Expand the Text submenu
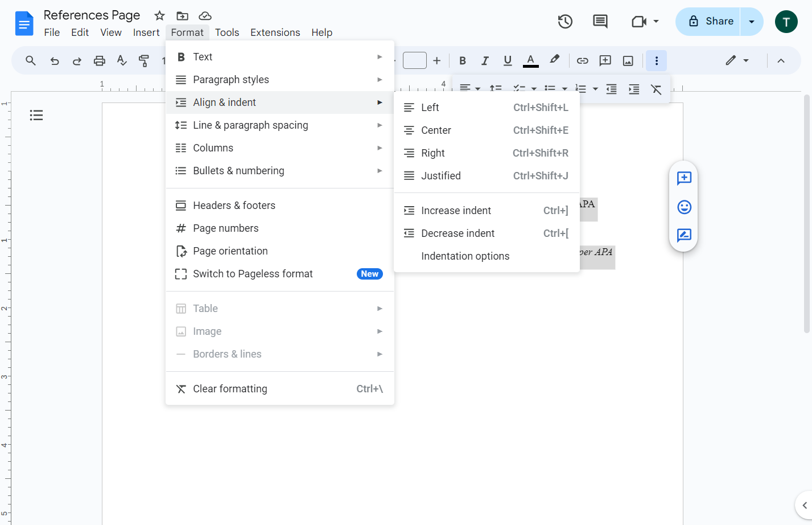This screenshot has width=812, height=525. [x=280, y=57]
